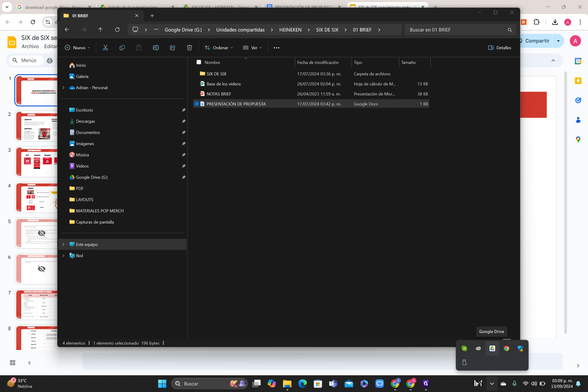The width and height of the screenshot is (588, 392).
Task: Expand the Adrian - Personal tree node
Action: (x=63, y=87)
